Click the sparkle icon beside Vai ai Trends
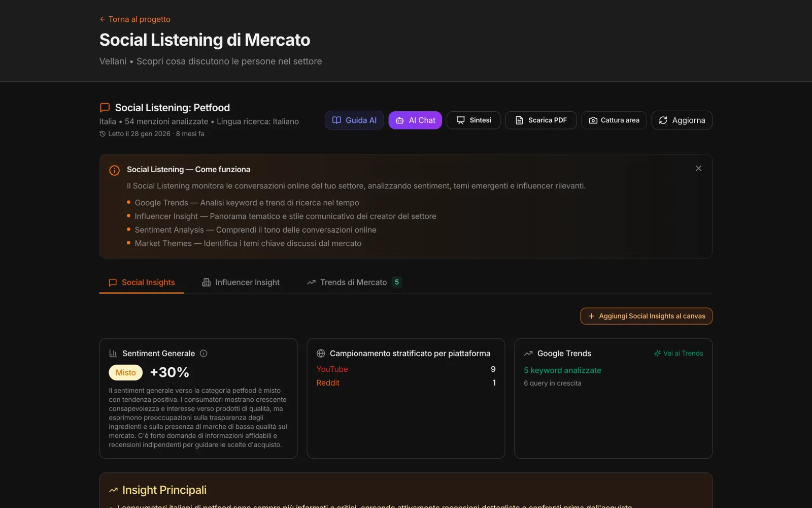Viewport: 812px width, 508px height. pyautogui.click(x=657, y=354)
